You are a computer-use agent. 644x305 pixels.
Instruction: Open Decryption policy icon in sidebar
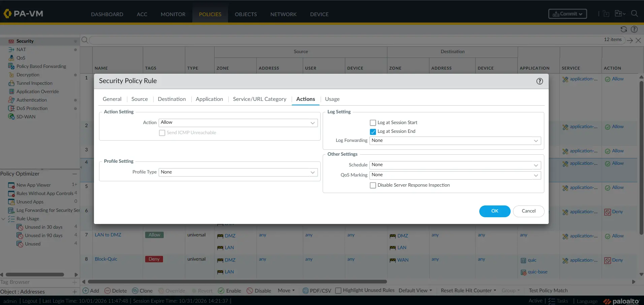coord(11,75)
